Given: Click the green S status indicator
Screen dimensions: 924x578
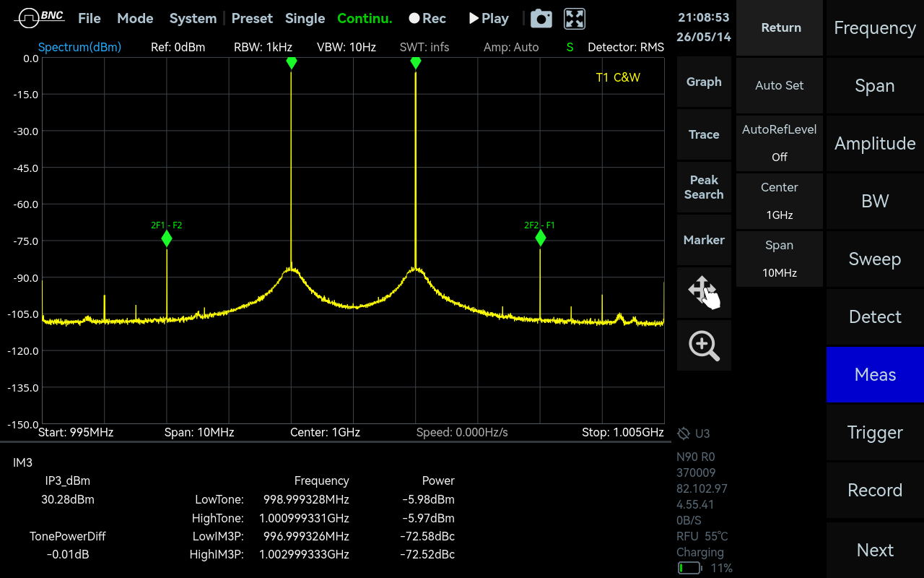Looking at the screenshot, I should (570, 47).
